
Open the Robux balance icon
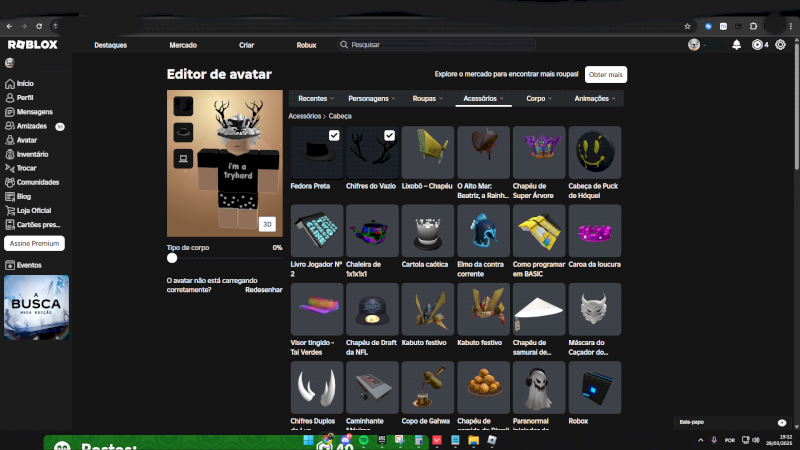point(757,45)
